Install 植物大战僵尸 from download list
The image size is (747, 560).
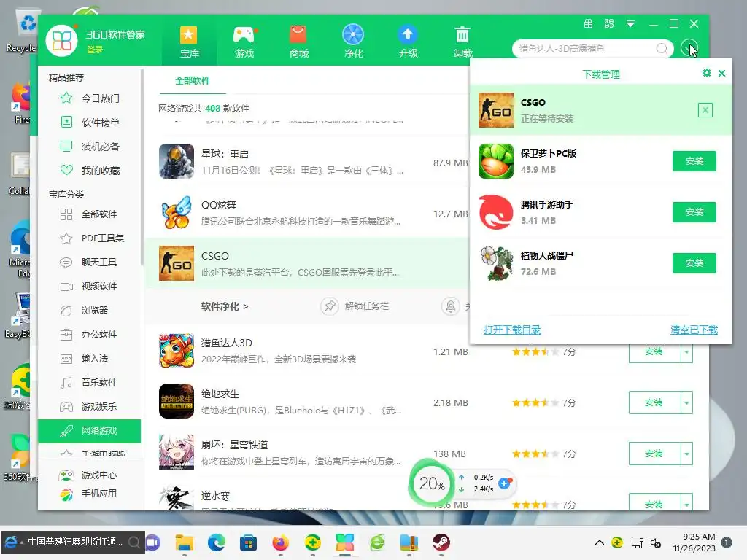point(694,262)
